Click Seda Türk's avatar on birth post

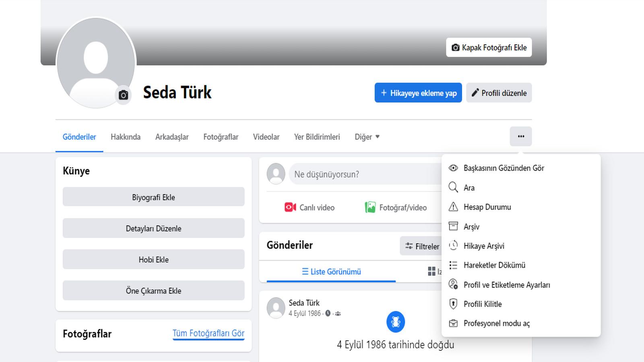[276, 308]
